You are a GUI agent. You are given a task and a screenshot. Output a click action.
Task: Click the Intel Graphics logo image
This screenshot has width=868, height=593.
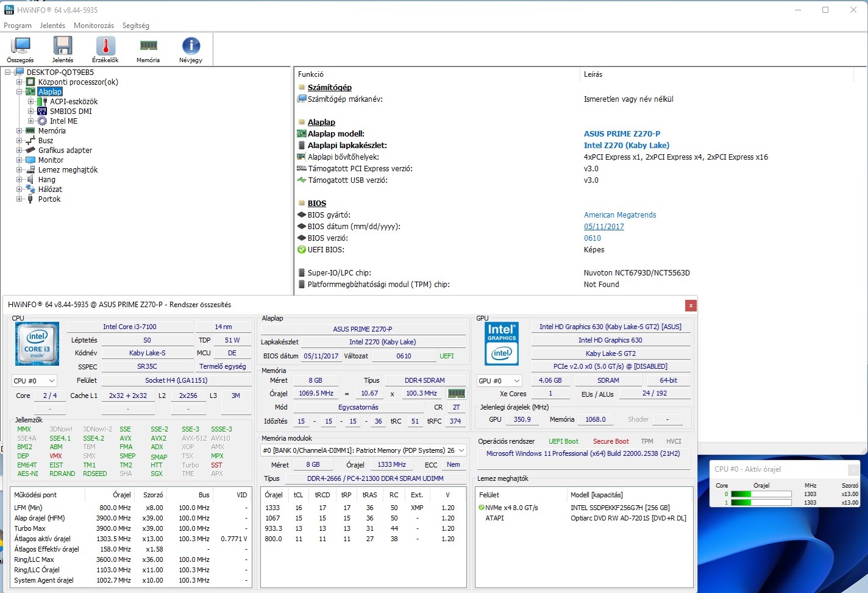[x=502, y=344]
